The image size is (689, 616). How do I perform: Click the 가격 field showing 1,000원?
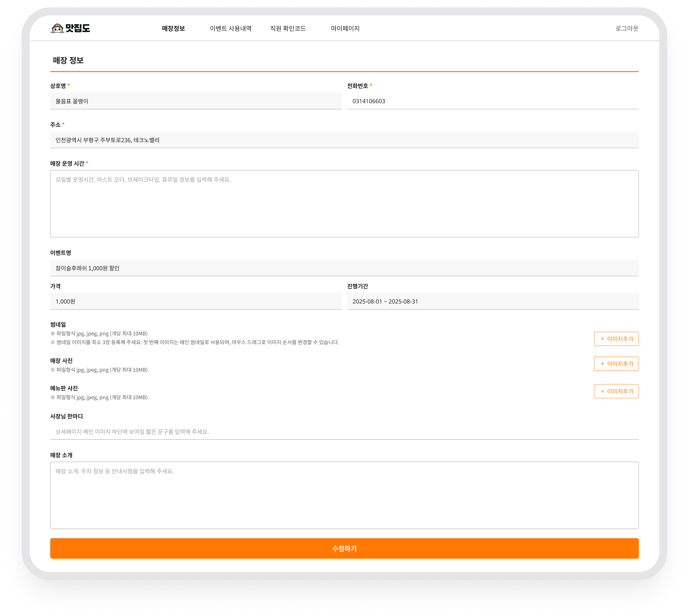196,301
